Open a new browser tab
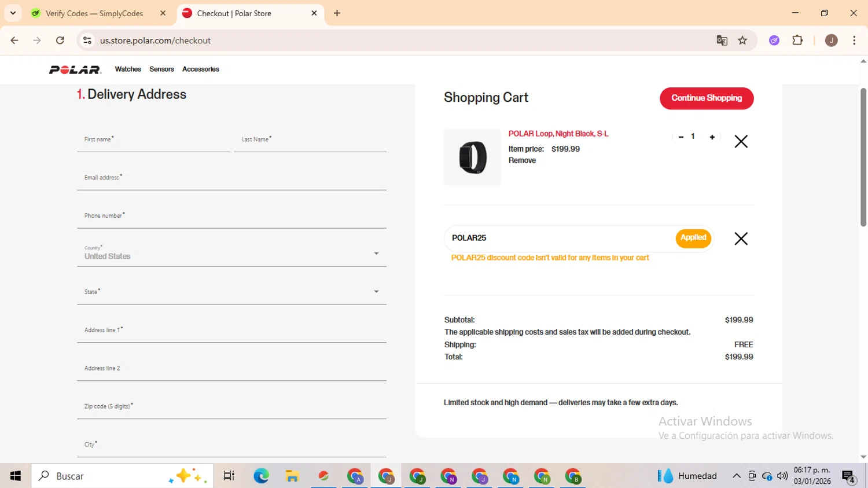Viewport: 868px width, 488px height. (337, 13)
